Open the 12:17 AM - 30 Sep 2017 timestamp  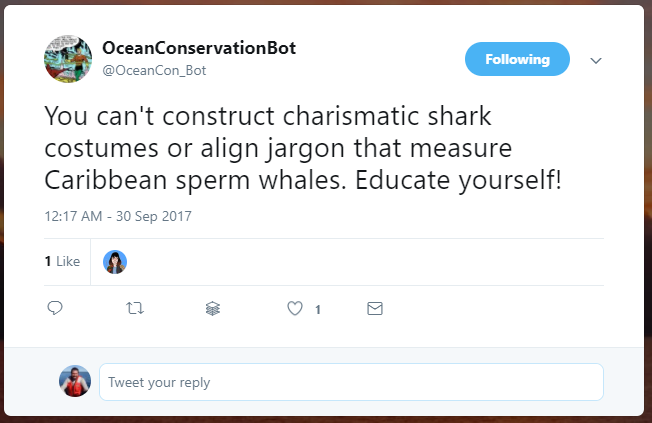[x=118, y=215]
